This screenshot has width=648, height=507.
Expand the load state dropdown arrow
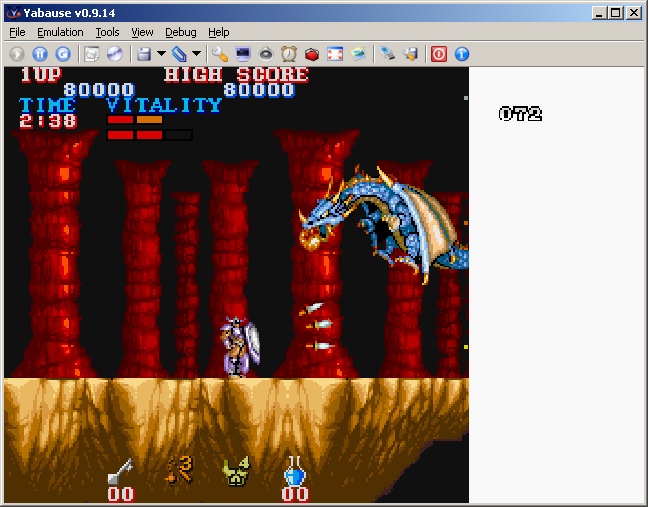pos(197,54)
